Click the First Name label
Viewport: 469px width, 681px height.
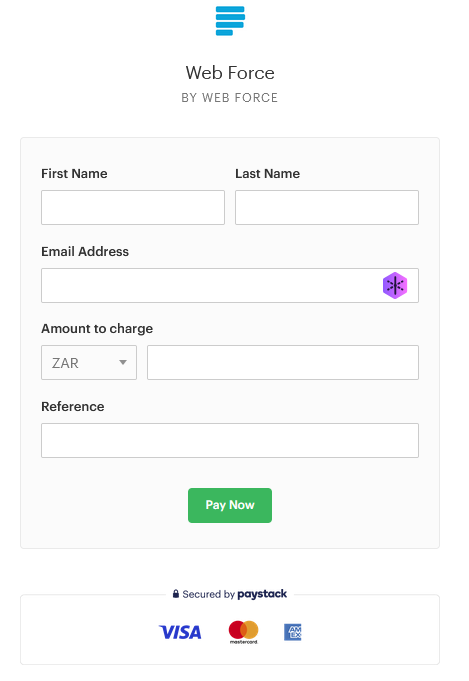pos(74,174)
